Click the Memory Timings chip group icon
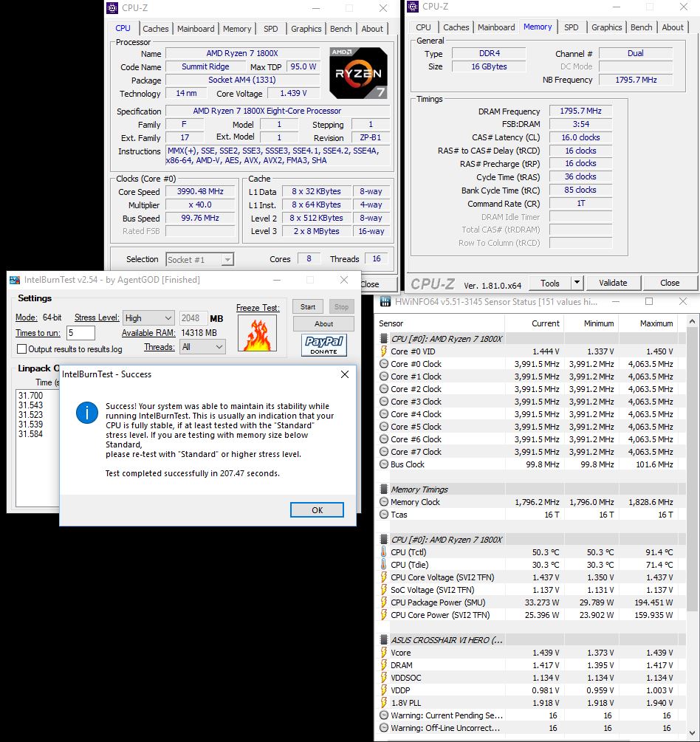 click(384, 489)
